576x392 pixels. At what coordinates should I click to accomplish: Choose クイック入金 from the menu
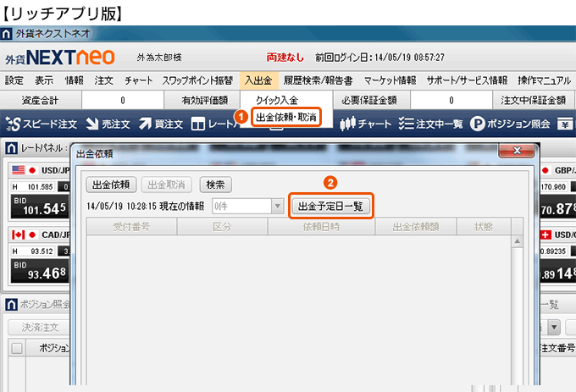tap(276, 100)
